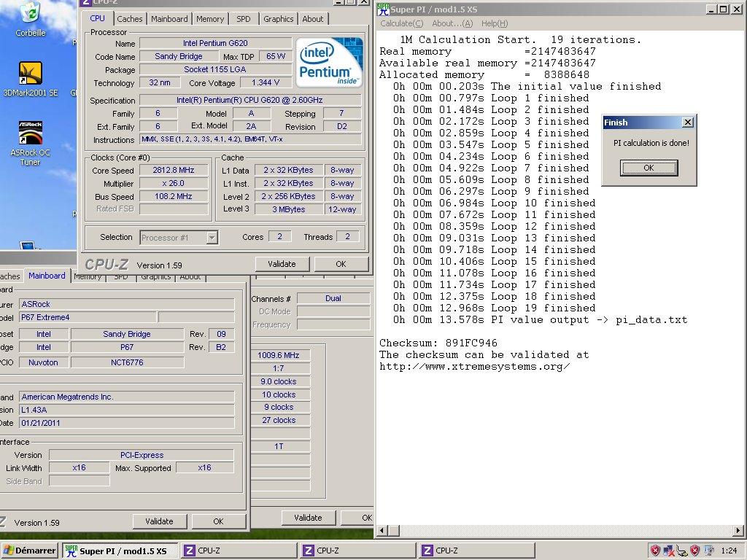Click the Nuvoton LPCIO field
Viewport: 747px width, 560px height.
[x=43, y=362]
